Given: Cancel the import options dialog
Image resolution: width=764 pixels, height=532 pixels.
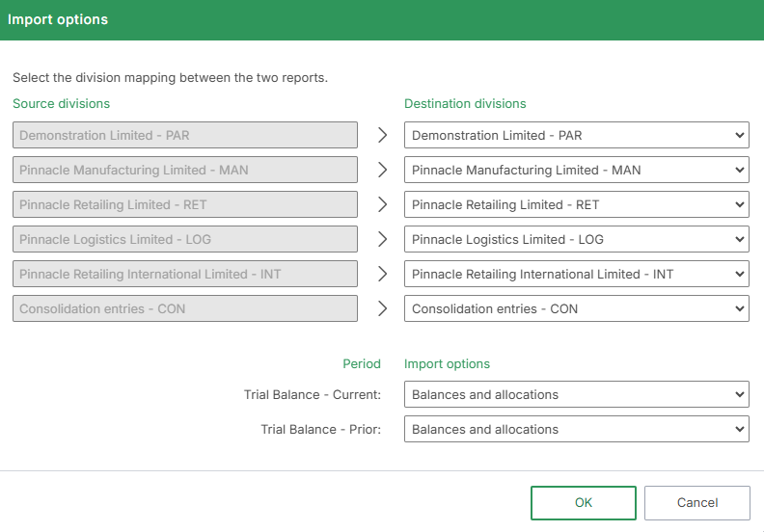Looking at the screenshot, I should tap(696, 502).
